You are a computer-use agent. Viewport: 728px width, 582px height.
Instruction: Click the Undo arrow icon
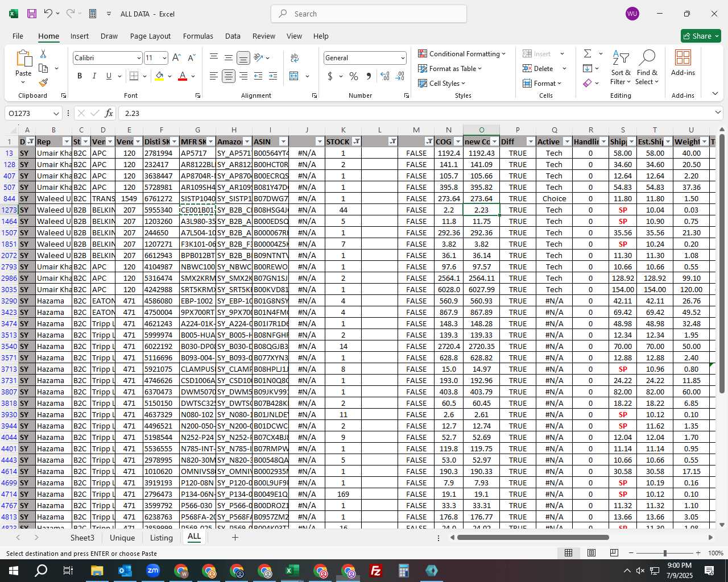pos(48,14)
